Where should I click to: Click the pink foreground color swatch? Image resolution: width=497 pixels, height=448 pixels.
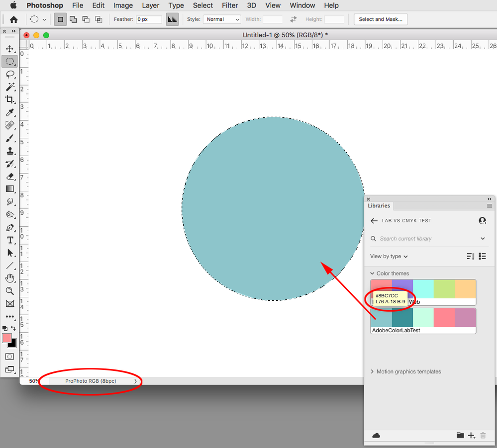(x=7, y=338)
